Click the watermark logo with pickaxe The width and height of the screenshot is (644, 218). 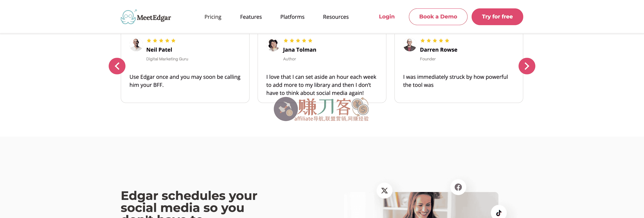pos(285,109)
